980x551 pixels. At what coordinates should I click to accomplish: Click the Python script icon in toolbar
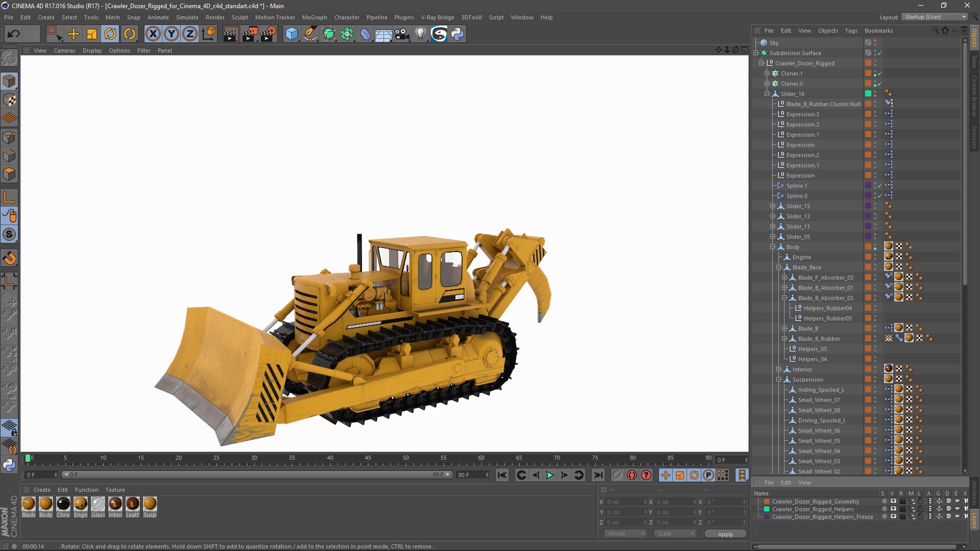click(457, 34)
